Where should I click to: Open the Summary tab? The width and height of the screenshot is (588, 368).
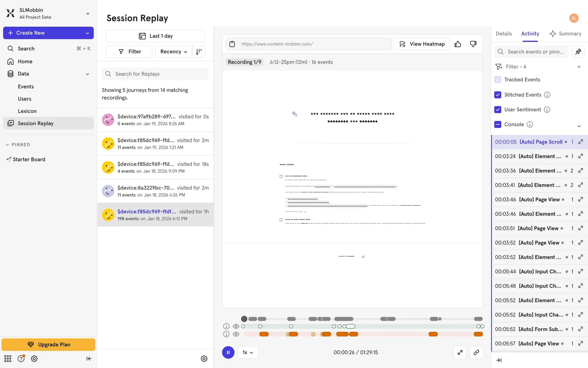coord(565,34)
